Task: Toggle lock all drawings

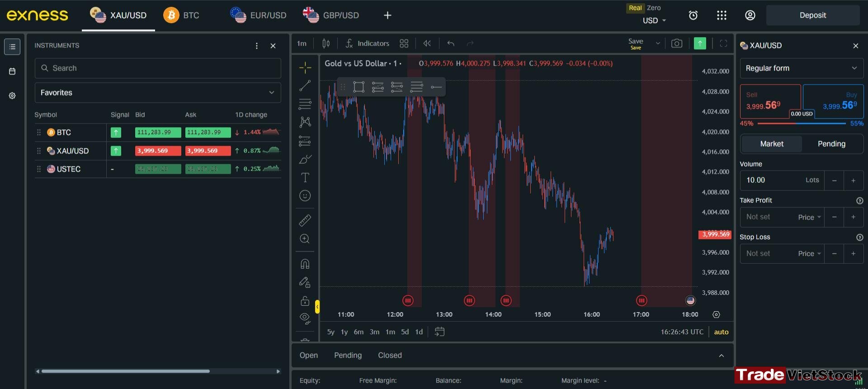Action: coord(305,301)
